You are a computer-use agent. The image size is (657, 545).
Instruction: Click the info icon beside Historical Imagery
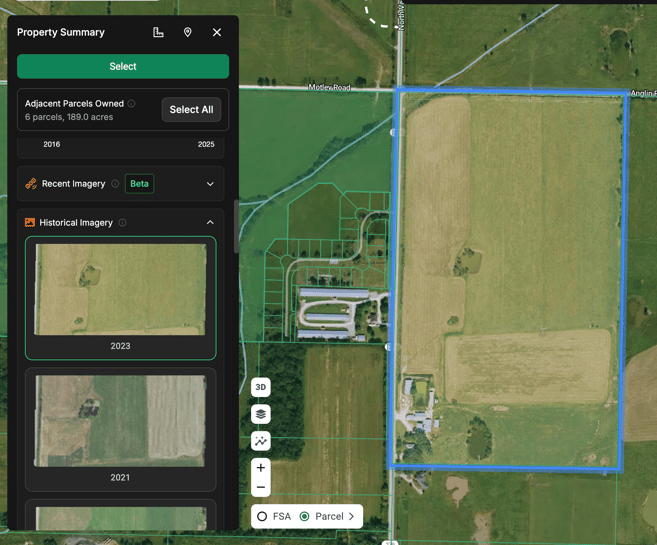(122, 222)
